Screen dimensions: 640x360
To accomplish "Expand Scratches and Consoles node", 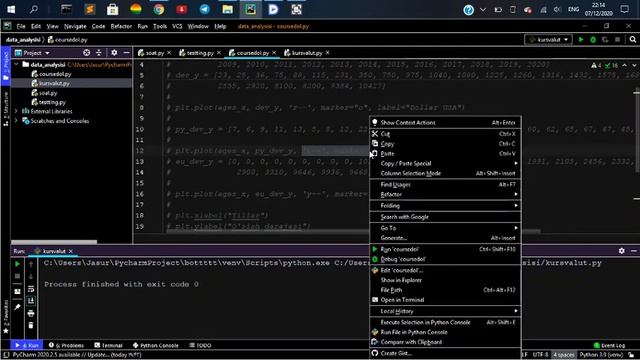I will tap(16, 121).
